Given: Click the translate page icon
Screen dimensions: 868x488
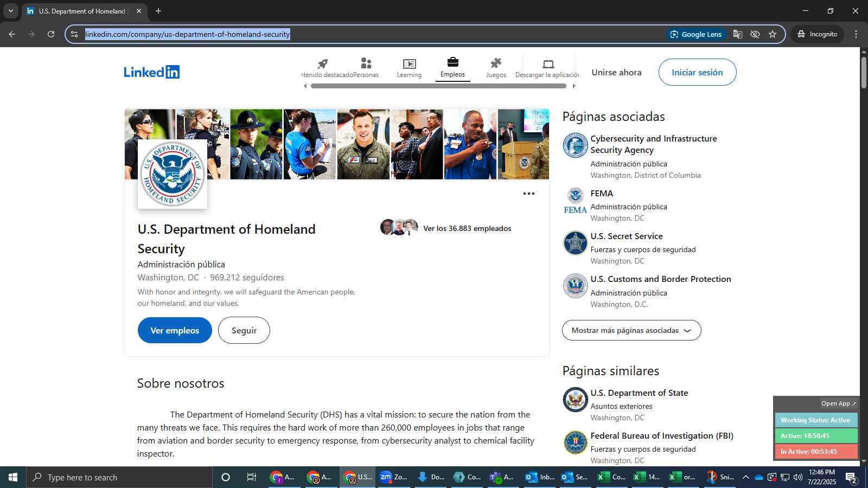Looking at the screenshot, I should (x=737, y=34).
